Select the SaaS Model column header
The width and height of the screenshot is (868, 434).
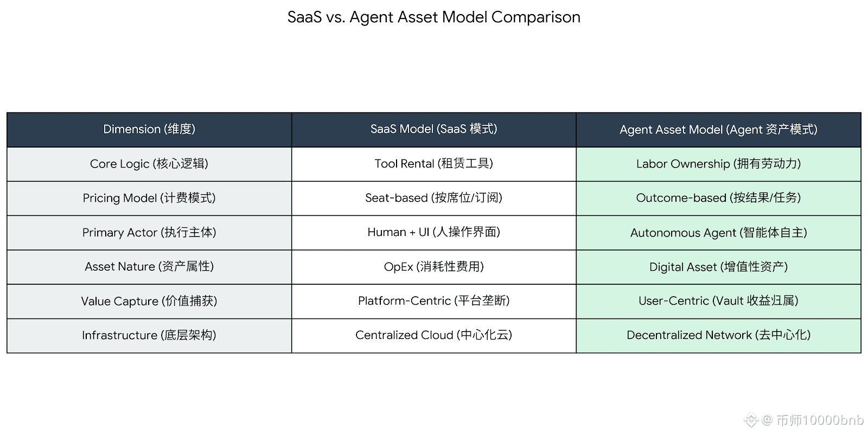coord(433,129)
